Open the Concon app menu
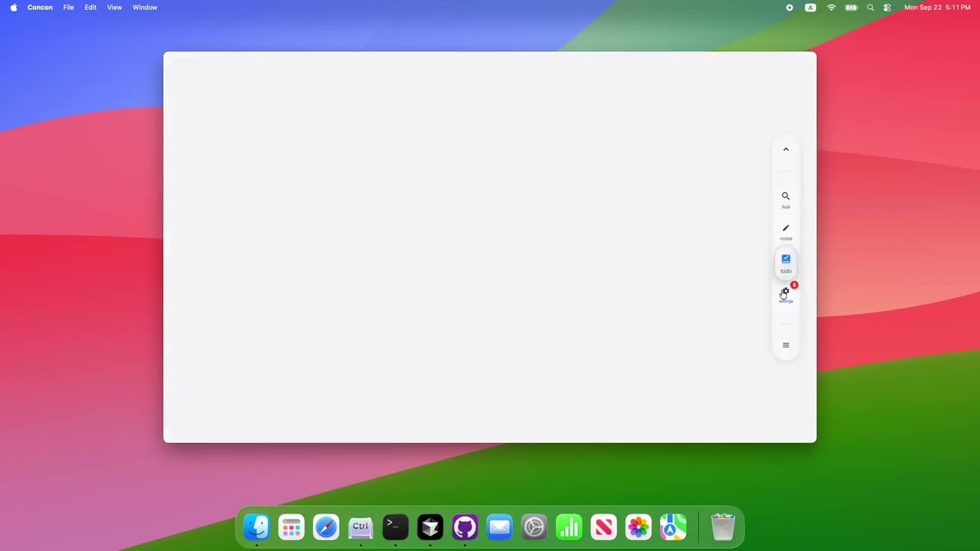 coord(40,8)
